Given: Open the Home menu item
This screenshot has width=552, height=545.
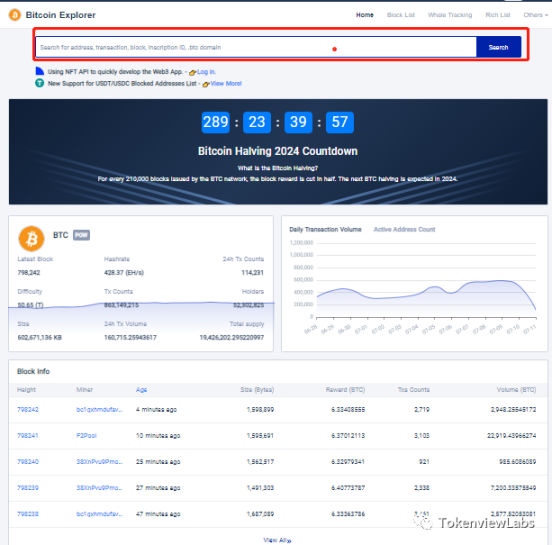Looking at the screenshot, I should click(364, 15).
